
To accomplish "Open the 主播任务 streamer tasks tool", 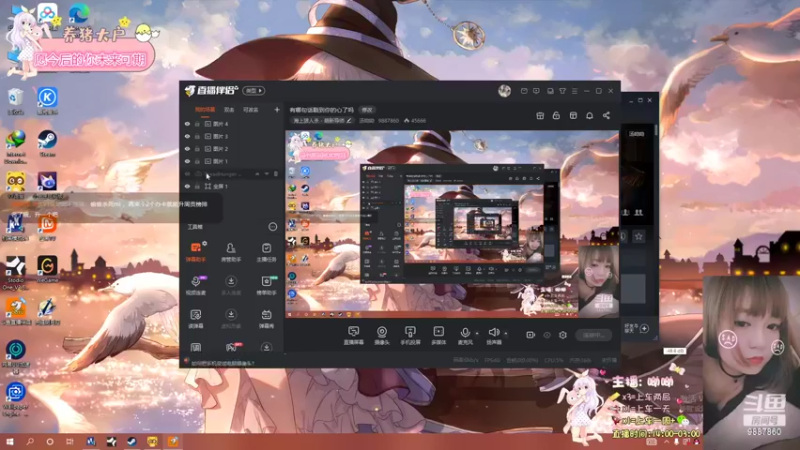I will tap(266, 252).
